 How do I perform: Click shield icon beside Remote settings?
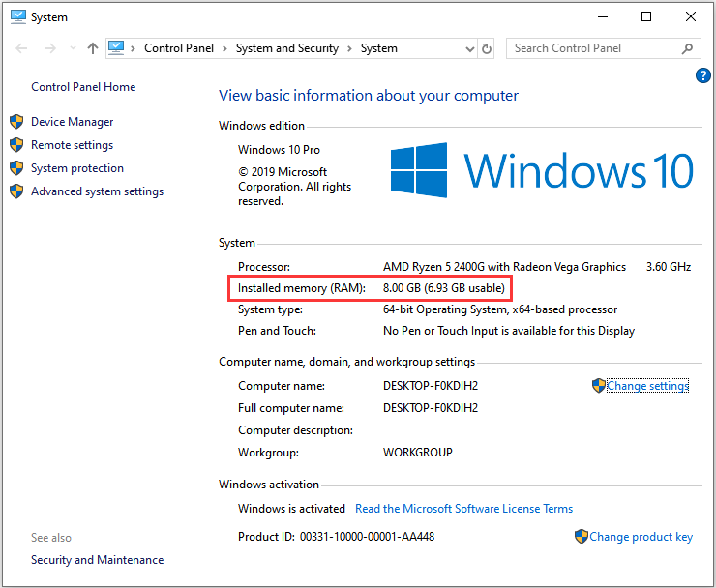[16, 145]
